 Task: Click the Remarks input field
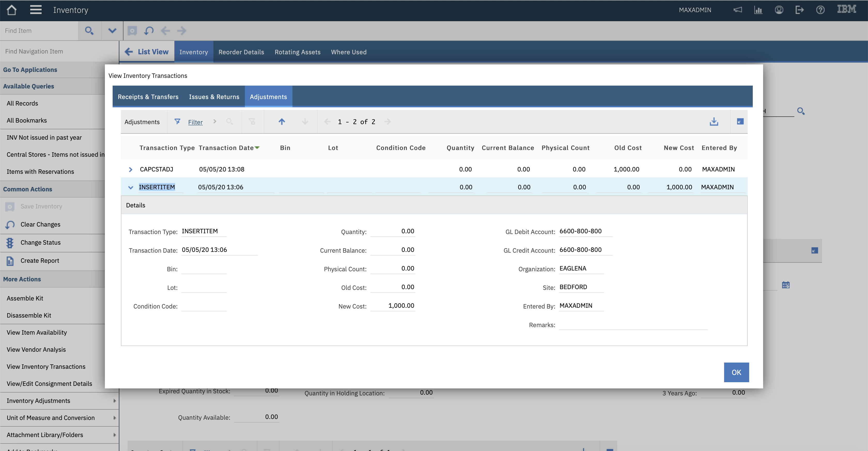(x=633, y=325)
